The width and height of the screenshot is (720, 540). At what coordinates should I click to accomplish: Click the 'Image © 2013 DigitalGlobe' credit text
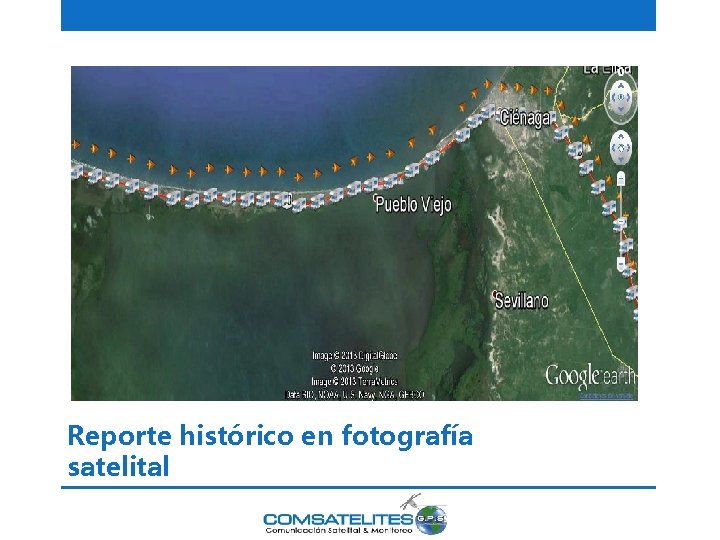[x=354, y=355]
